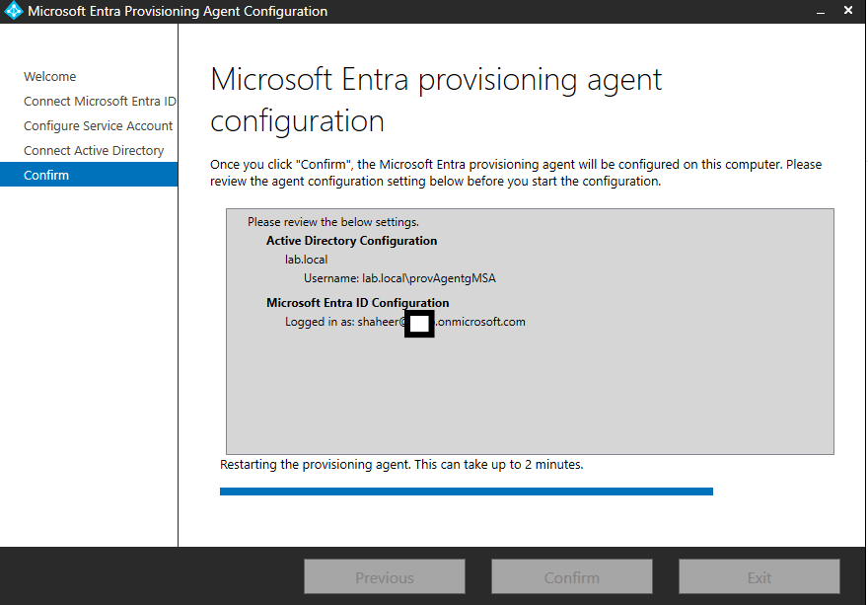The width and height of the screenshot is (868, 605).
Task: Click the window title bar text
Action: [x=178, y=12]
